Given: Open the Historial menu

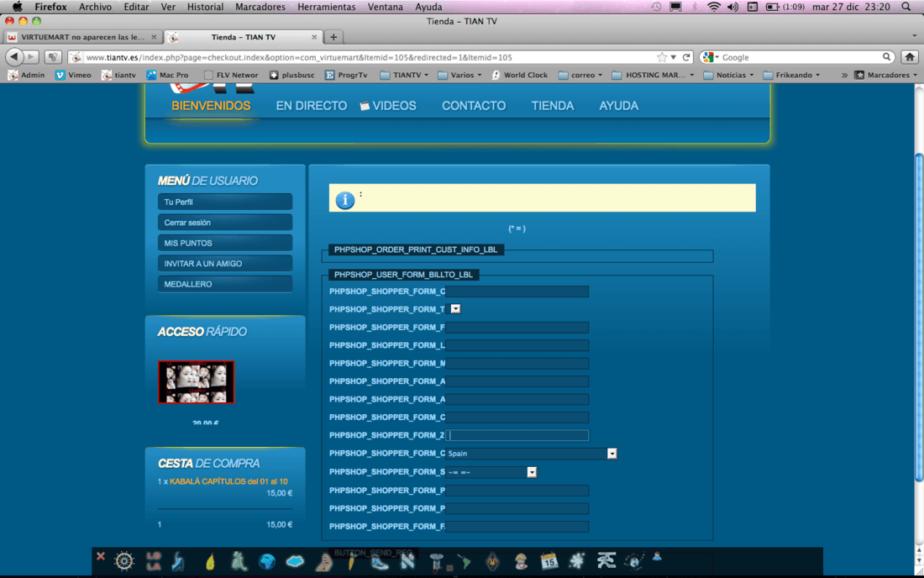Looking at the screenshot, I should coord(205,7).
